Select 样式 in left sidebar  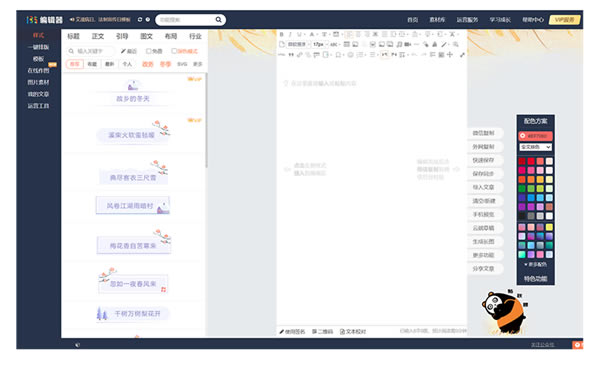tap(38, 35)
